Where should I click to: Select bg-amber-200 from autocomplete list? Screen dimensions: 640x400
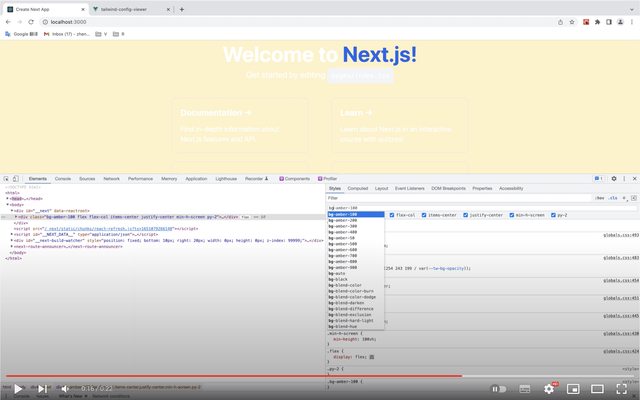coord(356,220)
